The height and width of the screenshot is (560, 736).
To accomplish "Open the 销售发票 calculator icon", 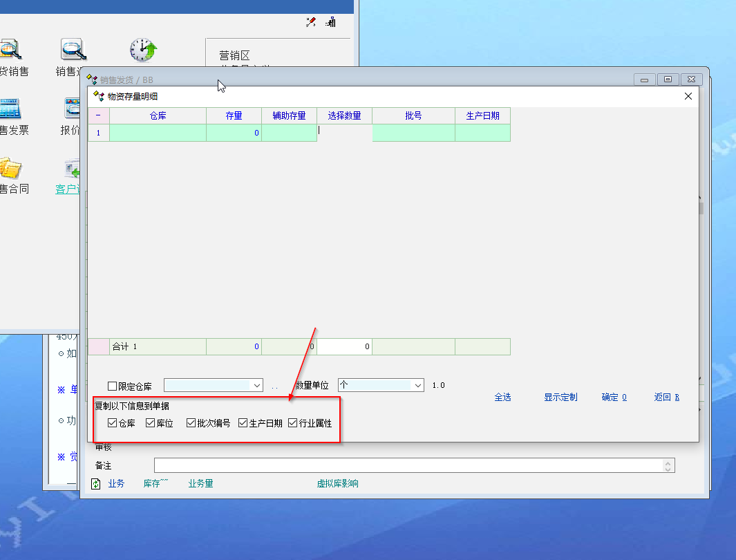I will pyautogui.click(x=10, y=109).
